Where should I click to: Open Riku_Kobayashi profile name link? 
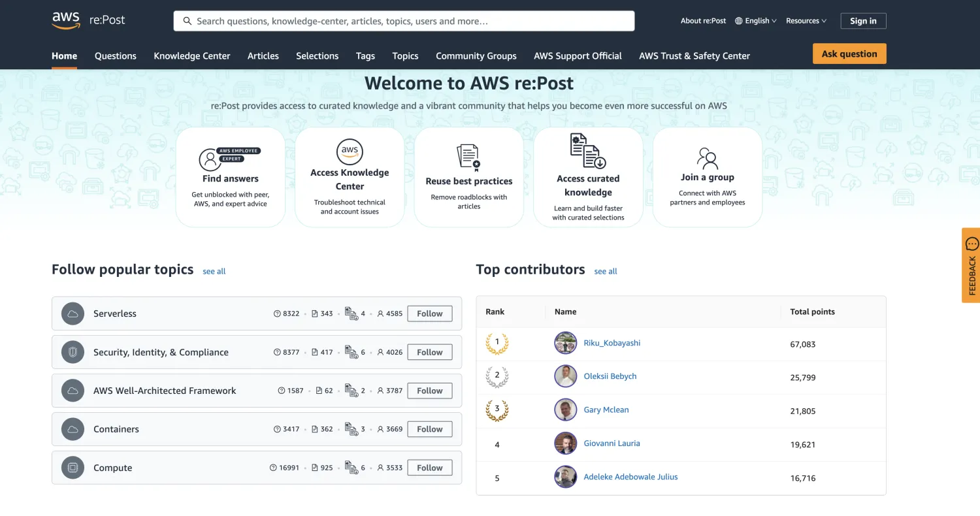pyautogui.click(x=612, y=343)
